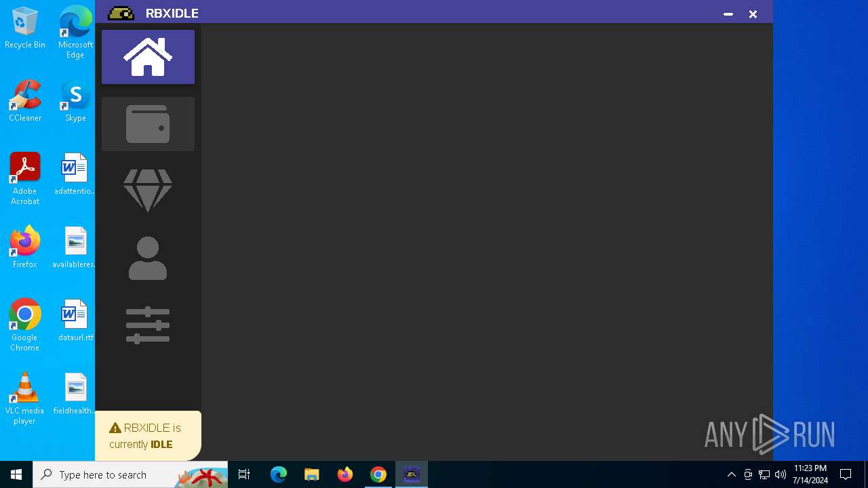
Task: Minimize the RBXIDLE window
Action: coord(728,14)
